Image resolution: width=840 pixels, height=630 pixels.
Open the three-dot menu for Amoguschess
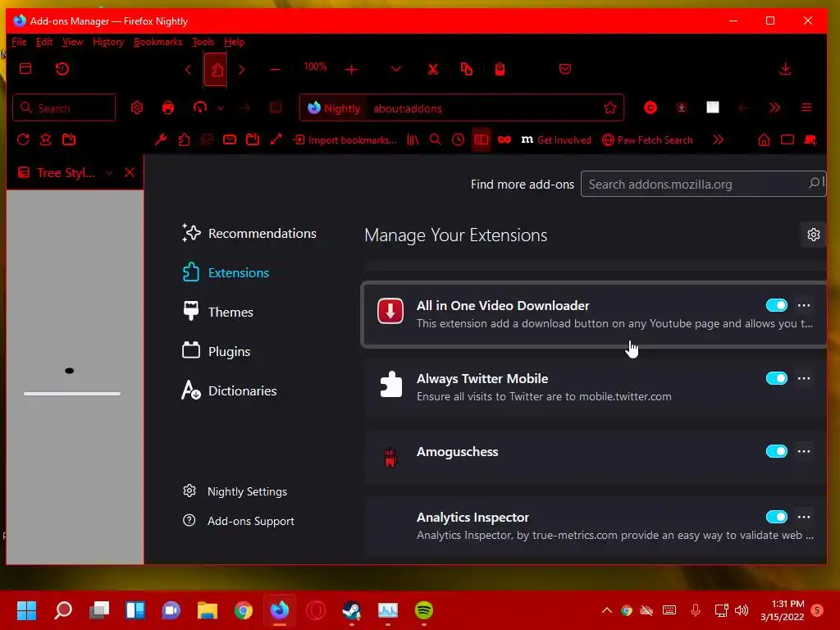[804, 451]
